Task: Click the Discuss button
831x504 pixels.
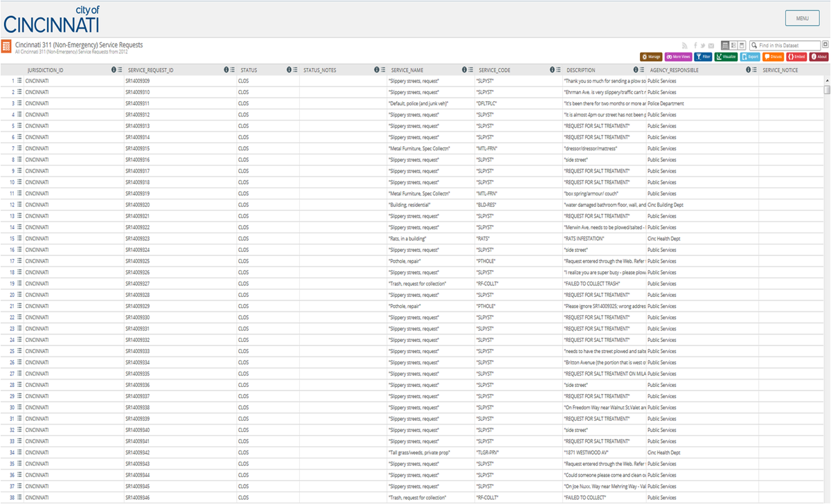Action: tap(773, 57)
